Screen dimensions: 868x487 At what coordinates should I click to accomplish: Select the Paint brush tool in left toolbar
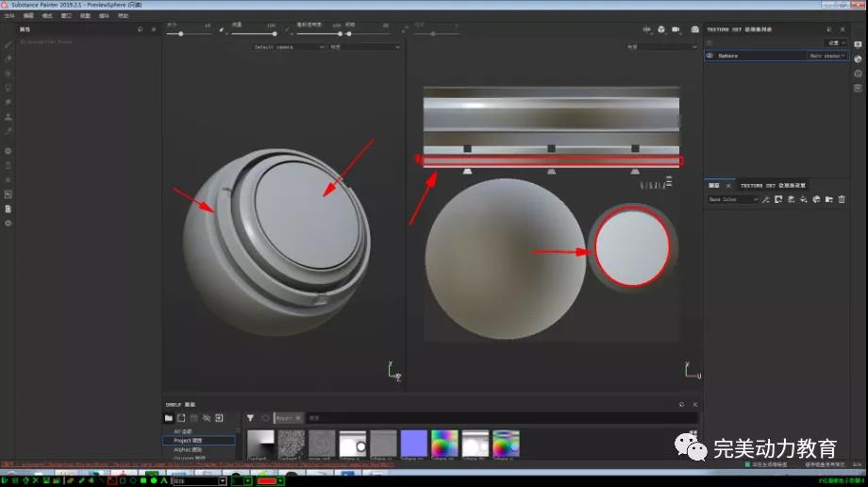pos(8,44)
